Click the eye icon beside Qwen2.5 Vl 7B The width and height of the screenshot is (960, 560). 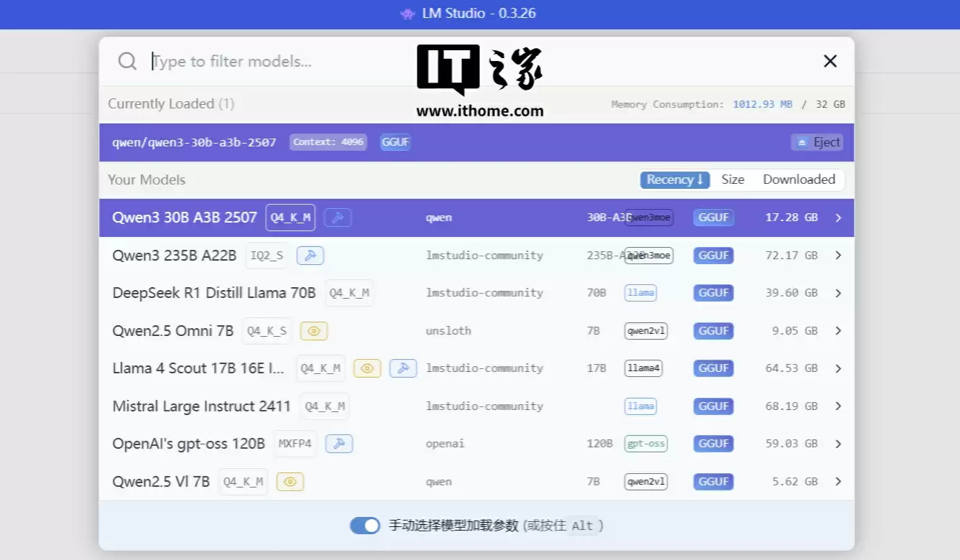pyautogui.click(x=290, y=481)
